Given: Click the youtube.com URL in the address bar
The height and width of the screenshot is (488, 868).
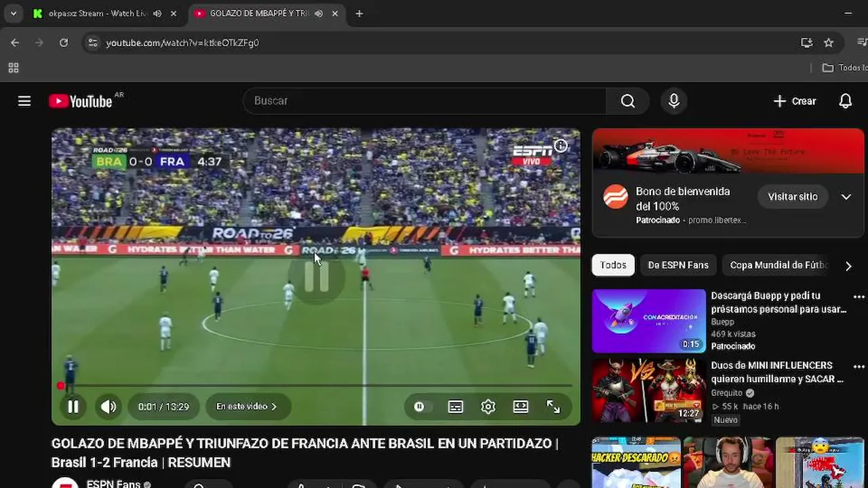Looking at the screenshot, I should tap(182, 43).
